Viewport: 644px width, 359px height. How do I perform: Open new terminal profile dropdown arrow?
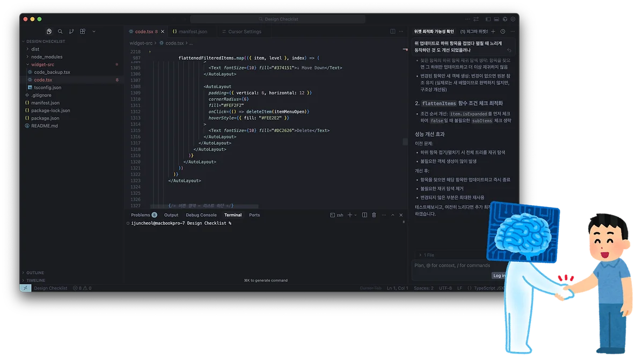point(355,215)
